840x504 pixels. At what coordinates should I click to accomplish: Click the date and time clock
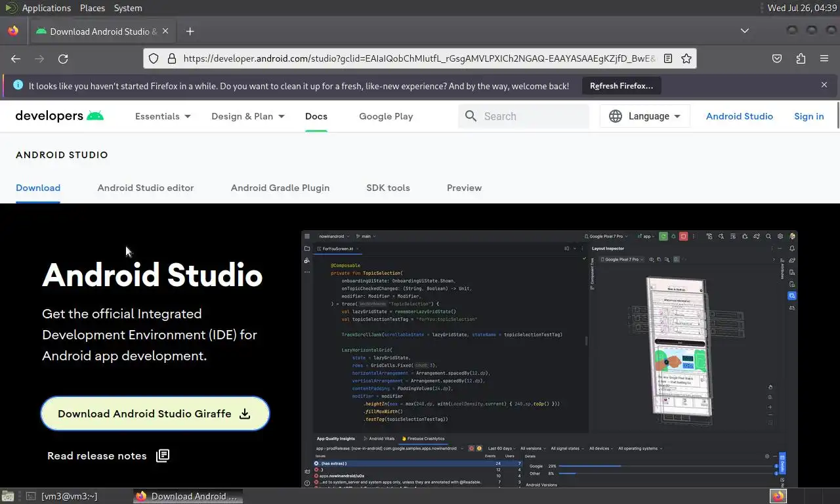802,8
